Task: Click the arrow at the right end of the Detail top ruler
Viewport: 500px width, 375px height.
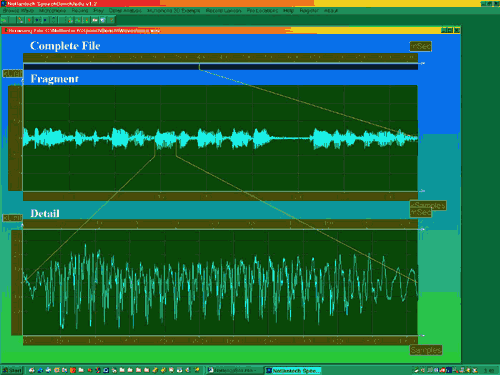Action: [x=422, y=229]
